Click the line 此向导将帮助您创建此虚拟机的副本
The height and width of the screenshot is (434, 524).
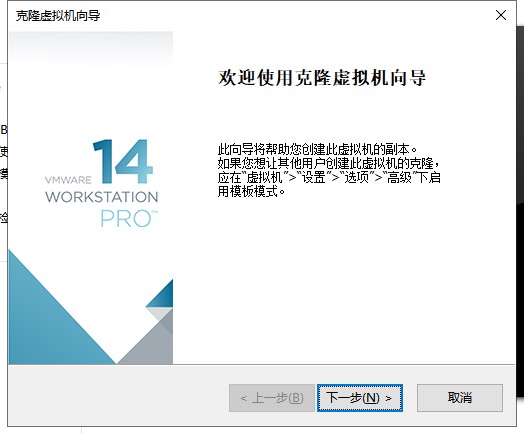point(317,149)
